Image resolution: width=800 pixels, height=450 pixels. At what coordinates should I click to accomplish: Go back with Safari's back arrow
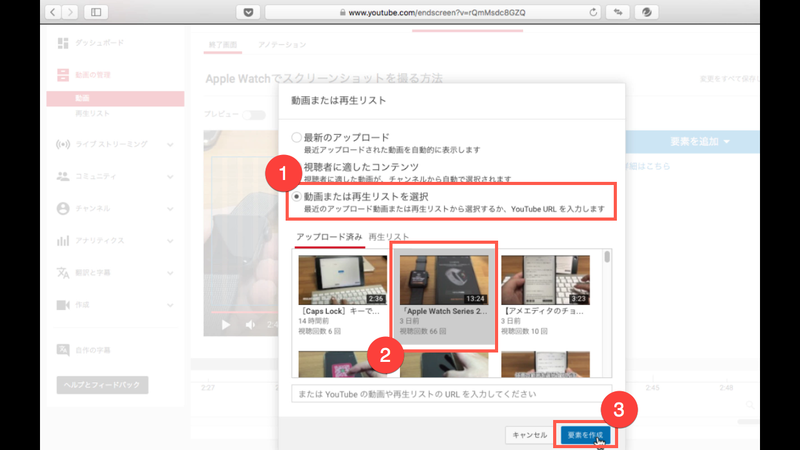coord(53,12)
